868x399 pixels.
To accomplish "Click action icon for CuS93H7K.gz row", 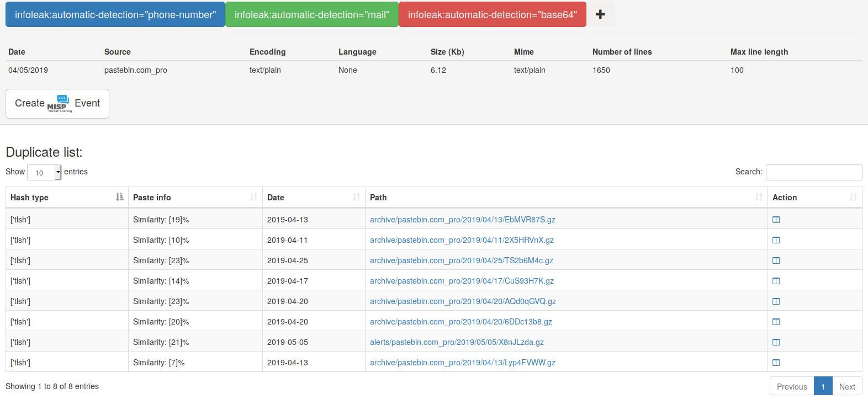I will 776,281.
